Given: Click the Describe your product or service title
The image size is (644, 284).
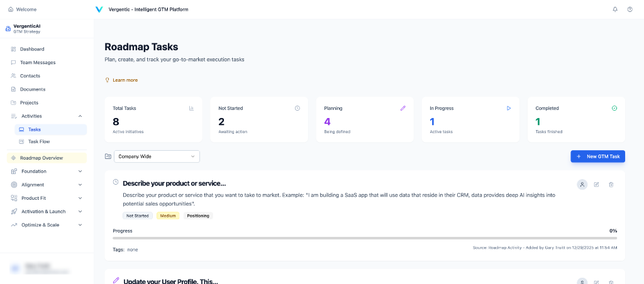Looking at the screenshot, I should pyautogui.click(x=174, y=183).
